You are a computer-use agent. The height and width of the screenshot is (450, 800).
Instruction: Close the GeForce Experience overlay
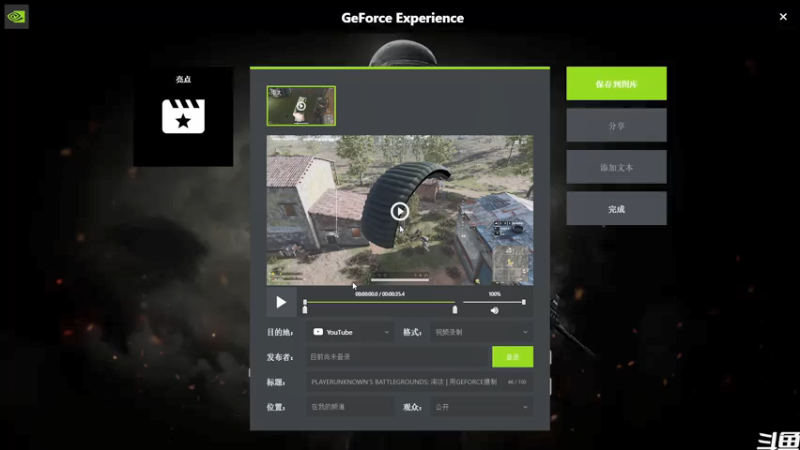(783, 17)
